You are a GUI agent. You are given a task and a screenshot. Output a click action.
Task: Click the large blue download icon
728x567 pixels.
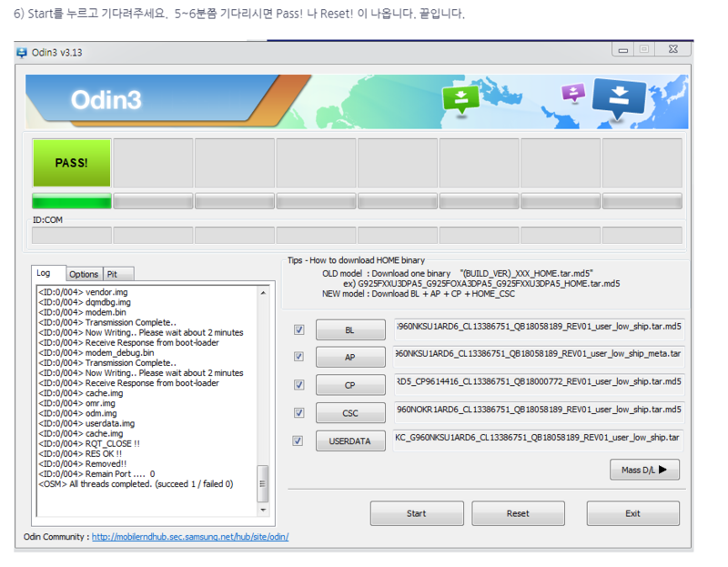coord(619,98)
